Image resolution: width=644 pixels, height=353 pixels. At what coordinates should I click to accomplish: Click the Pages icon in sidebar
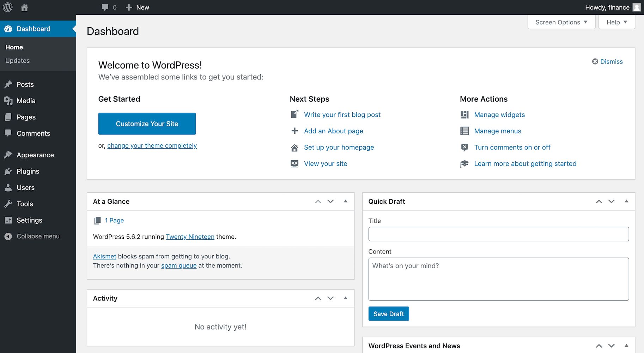coord(8,117)
